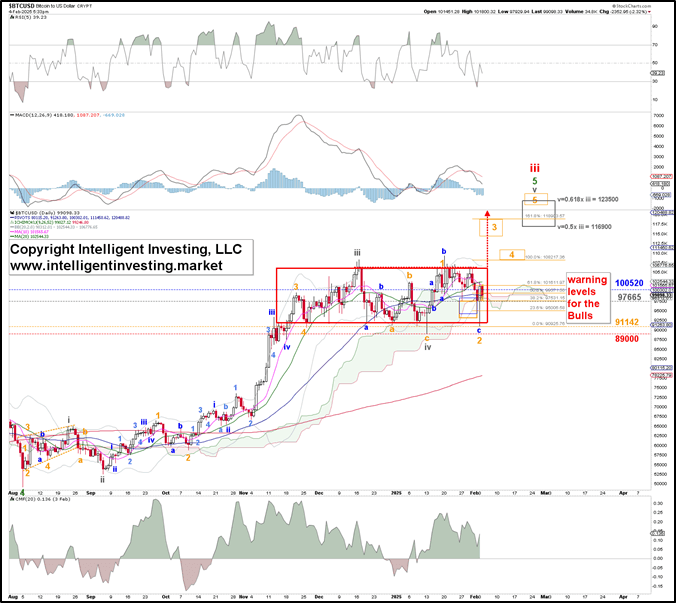The image size is (676, 603).
Task: Click the gray 97665 price level label
Action: pos(629,297)
